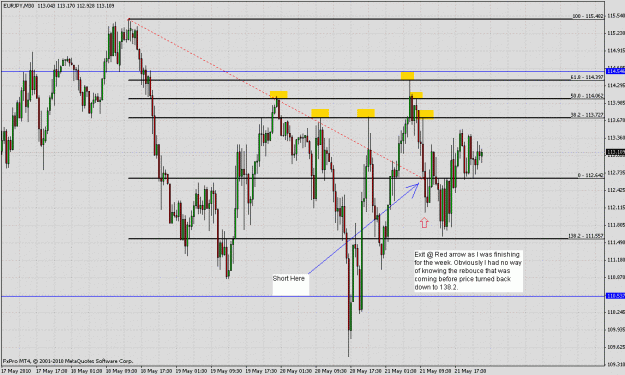Click the '19 May 09:30' time axis label
625x375 pixels.
[x=226, y=371]
